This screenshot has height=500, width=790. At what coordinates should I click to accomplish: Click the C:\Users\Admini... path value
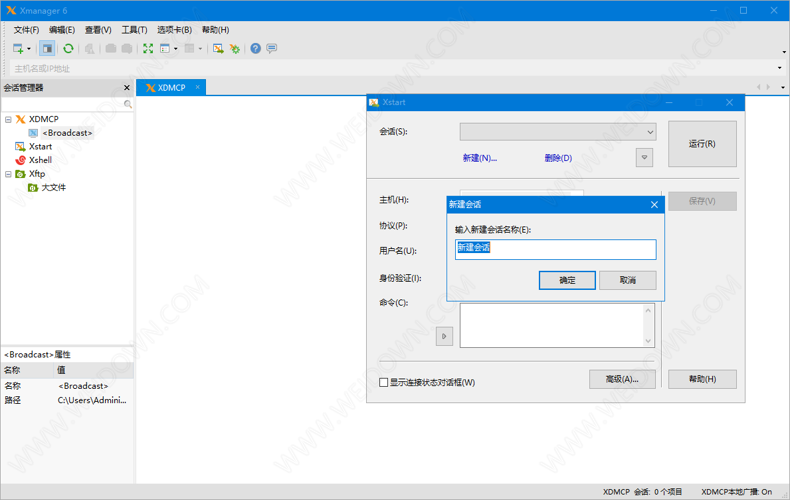92,400
